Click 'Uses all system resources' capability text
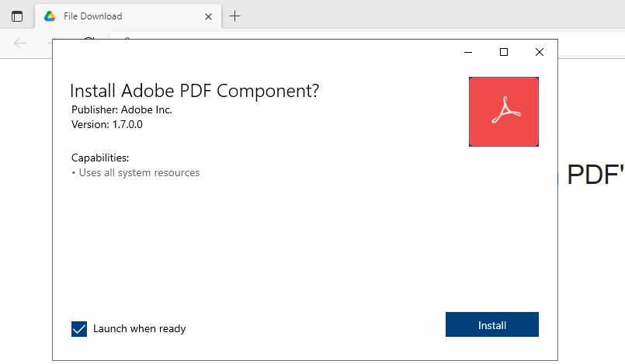Viewport: 625px width, 364px height. tap(139, 173)
